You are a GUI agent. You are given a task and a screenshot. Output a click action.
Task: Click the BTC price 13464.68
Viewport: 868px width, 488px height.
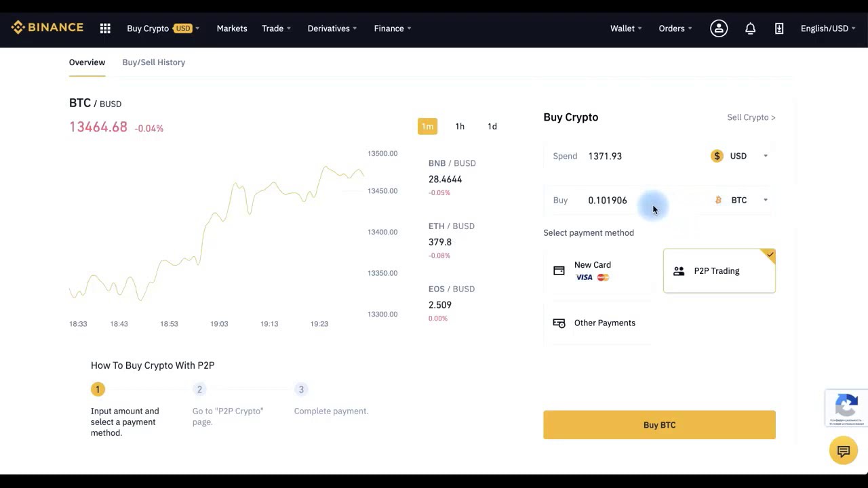coord(98,127)
